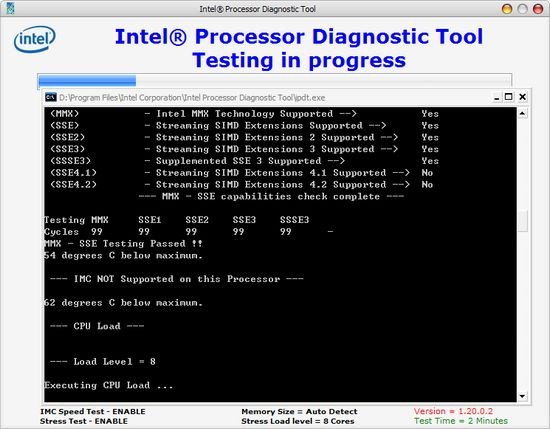
Task: Click the Version = 1.20.0.2 text
Action: [453, 411]
